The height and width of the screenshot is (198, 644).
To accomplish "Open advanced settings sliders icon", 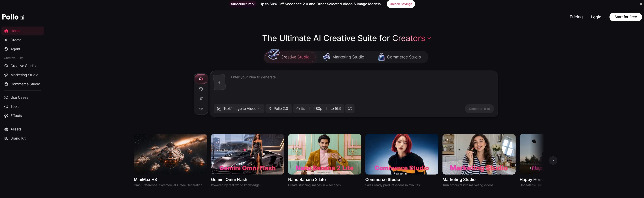I will click(350, 109).
